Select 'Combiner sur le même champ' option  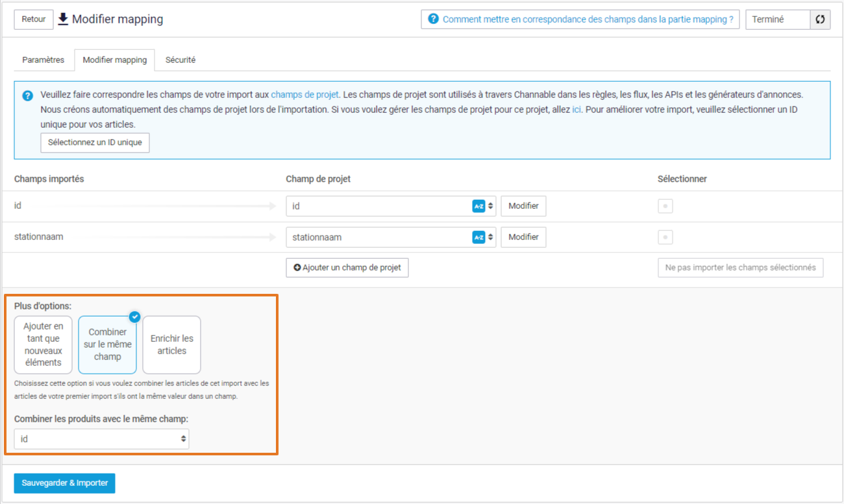pyautogui.click(x=107, y=344)
